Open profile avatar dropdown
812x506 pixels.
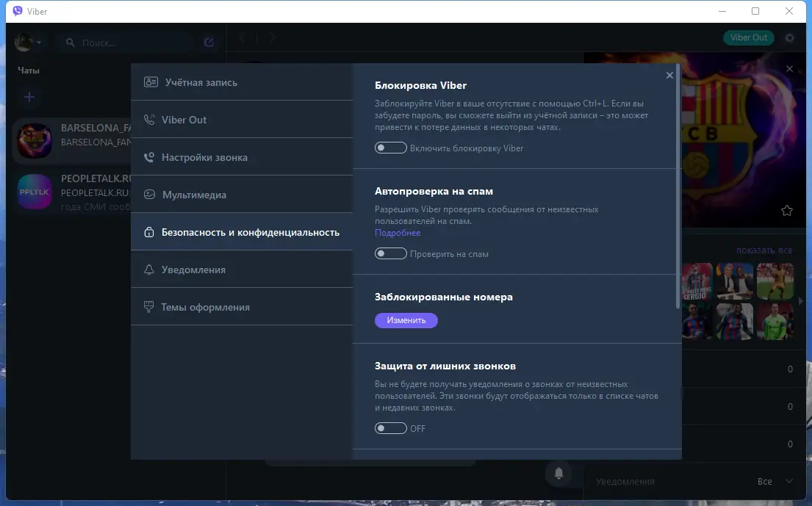27,42
